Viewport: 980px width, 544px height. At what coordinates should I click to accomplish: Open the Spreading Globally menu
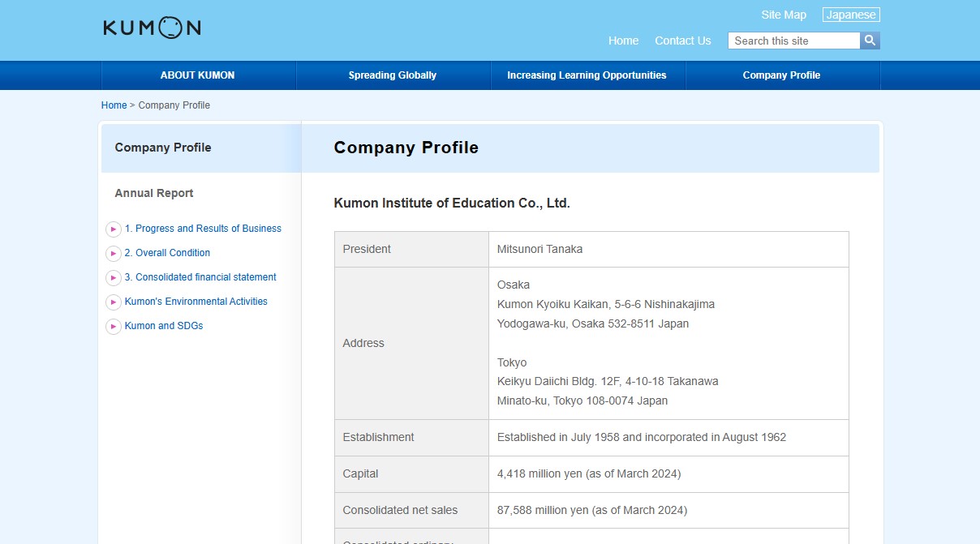click(393, 75)
